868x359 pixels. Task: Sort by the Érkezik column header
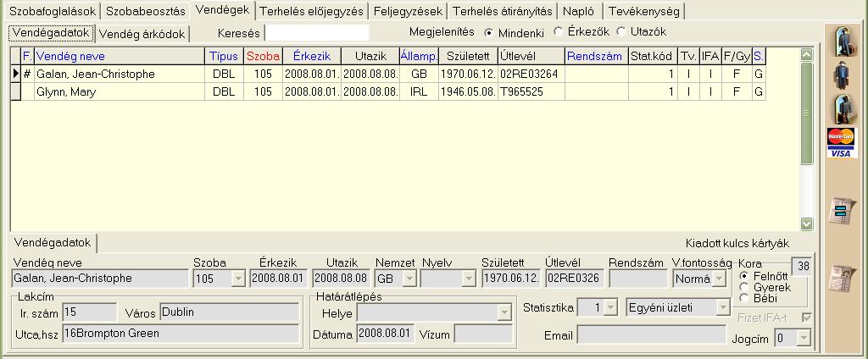(312, 56)
